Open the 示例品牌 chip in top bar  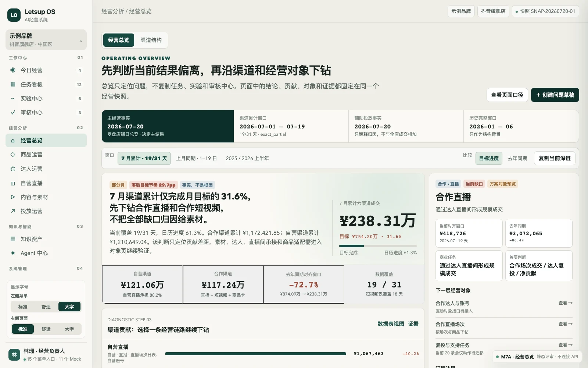(x=461, y=11)
